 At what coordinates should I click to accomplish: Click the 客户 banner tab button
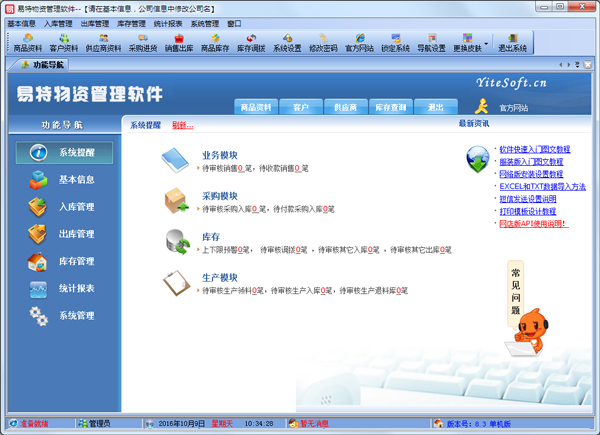click(301, 107)
